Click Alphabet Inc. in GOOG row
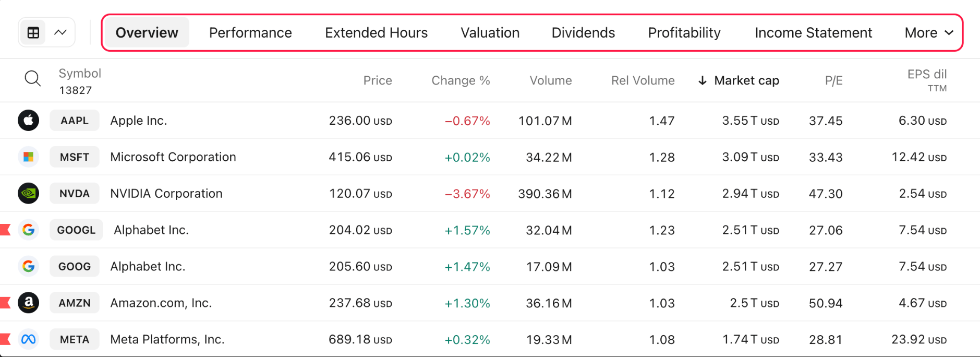 click(148, 267)
